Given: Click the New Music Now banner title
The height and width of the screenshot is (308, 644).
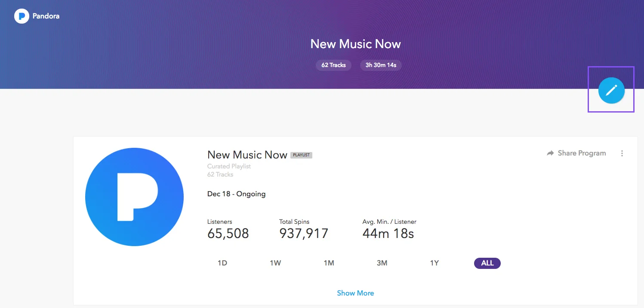Looking at the screenshot, I should point(356,44).
